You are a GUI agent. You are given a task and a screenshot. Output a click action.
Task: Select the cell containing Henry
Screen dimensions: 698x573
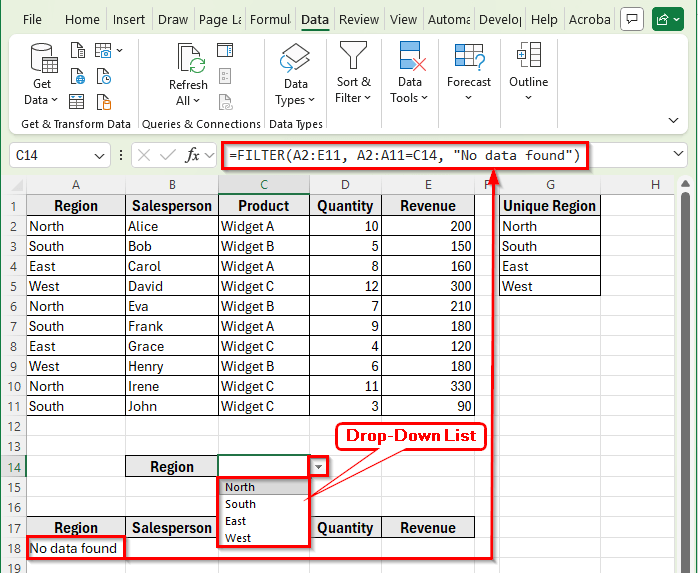(x=172, y=366)
